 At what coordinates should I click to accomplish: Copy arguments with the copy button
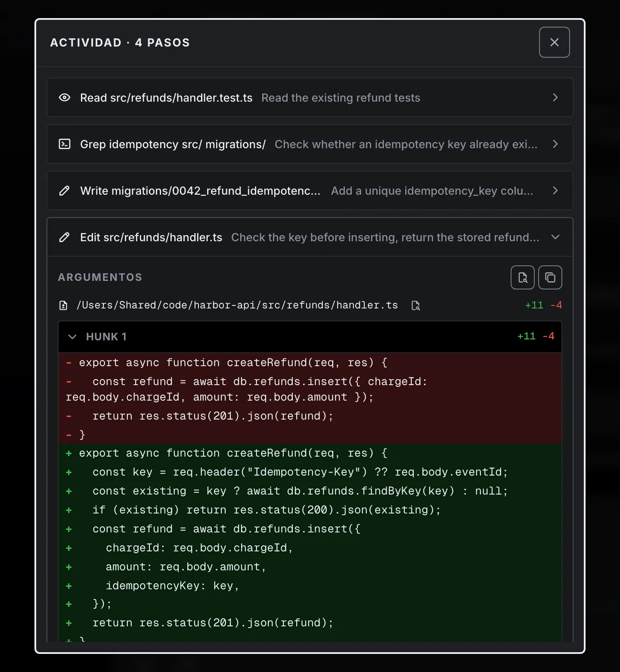pos(550,277)
